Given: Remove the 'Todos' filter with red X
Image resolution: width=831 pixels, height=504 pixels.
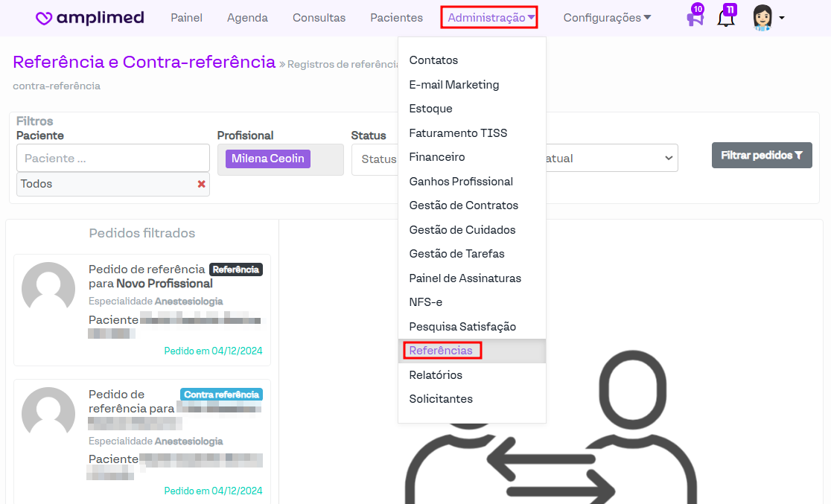Looking at the screenshot, I should (201, 184).
